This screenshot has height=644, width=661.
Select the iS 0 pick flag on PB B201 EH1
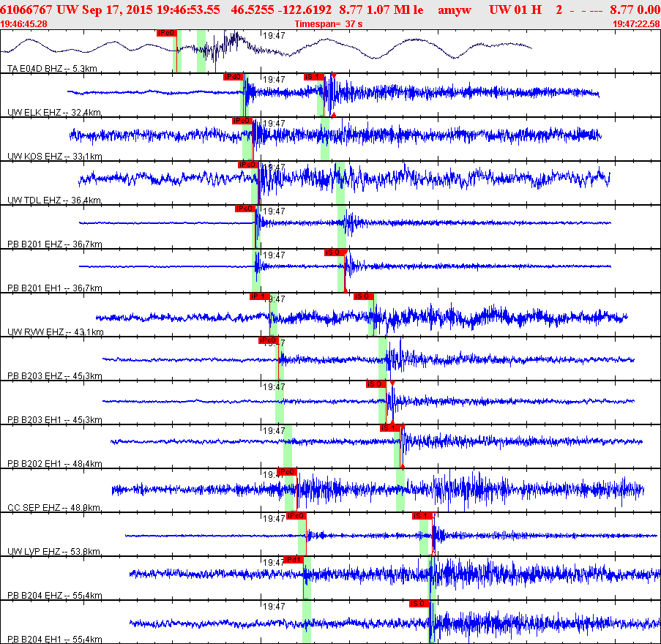point(335,252)
